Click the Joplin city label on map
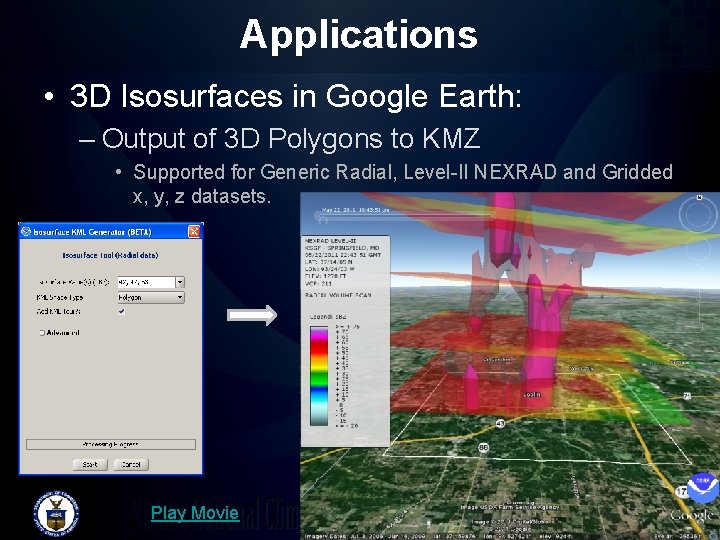Screen dimensions: 720x540 (x=532, y=394)
